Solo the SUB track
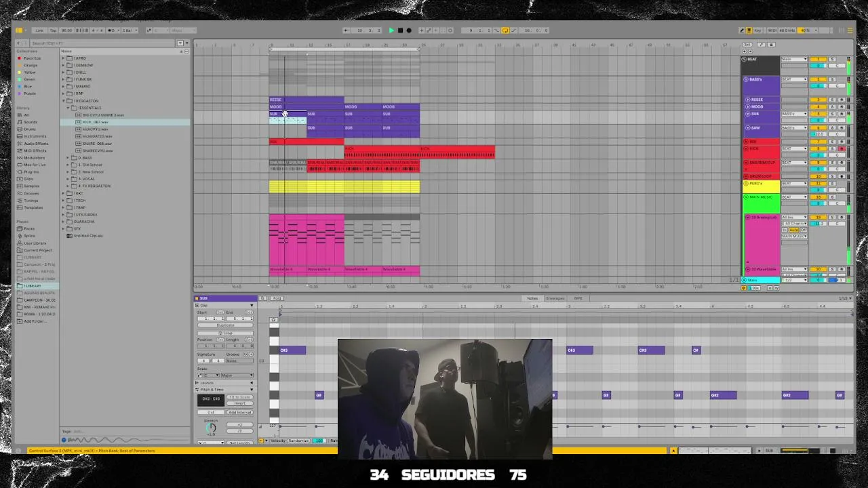The image size is (868, 488). pos(833,114)
